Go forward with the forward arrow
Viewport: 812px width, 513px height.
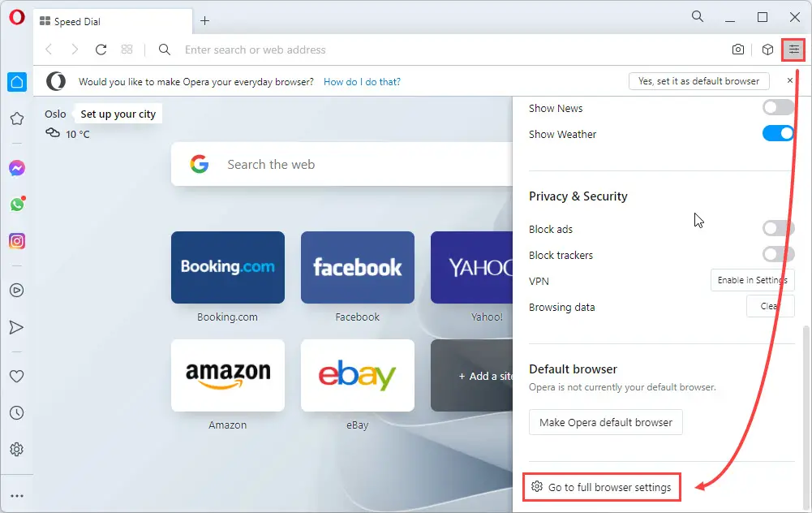[x=75, y=50]
